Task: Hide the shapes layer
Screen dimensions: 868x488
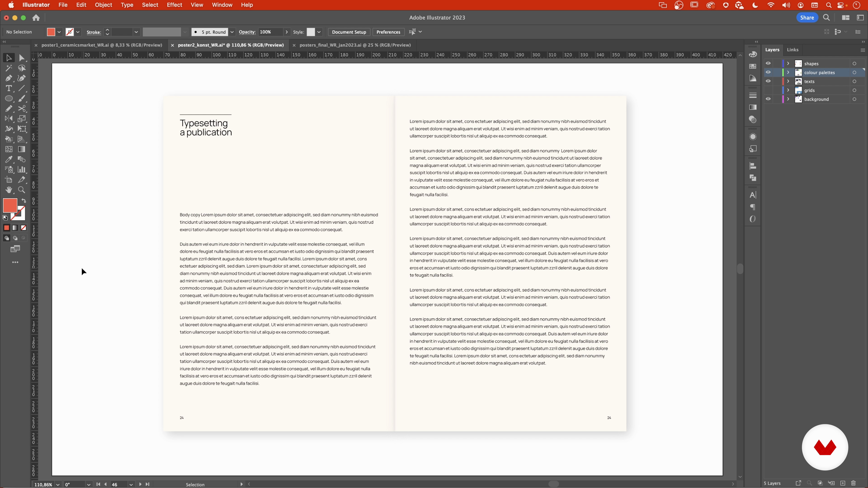Action: tap(768, 63)
